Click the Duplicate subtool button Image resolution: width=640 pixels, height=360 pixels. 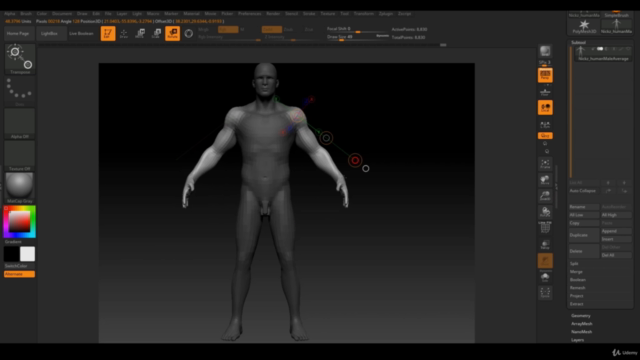pos(584,235)
